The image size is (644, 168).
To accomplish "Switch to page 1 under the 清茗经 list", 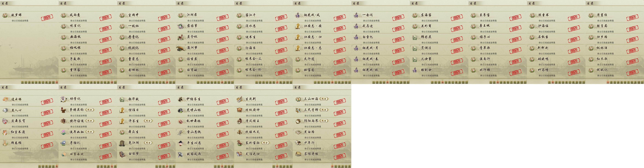I will coord(608,82).
